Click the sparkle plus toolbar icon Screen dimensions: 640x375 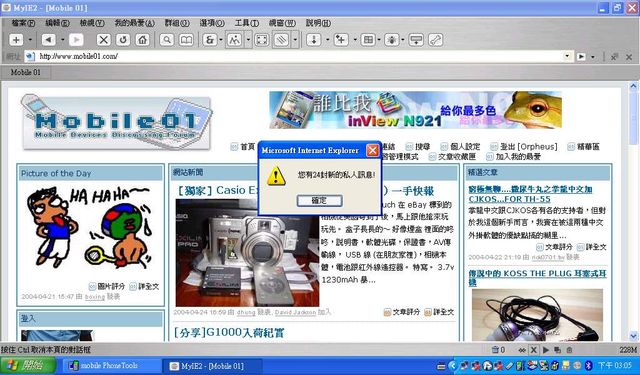(341, 40)
